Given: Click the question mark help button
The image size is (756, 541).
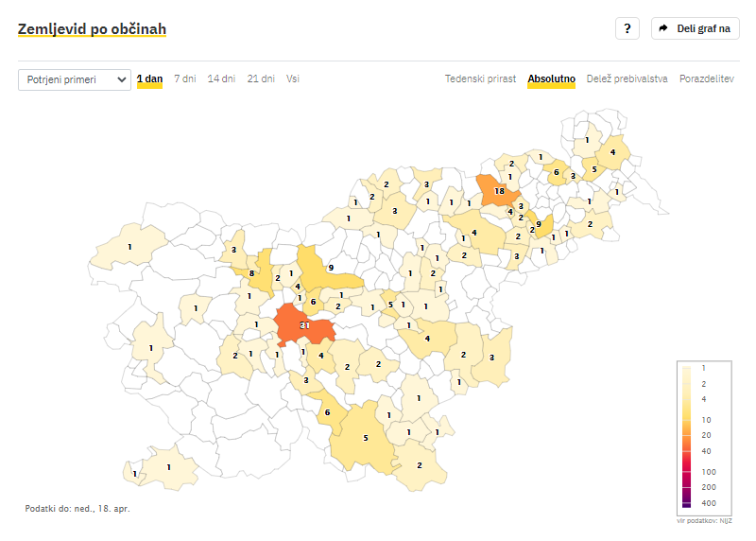Looking at the screenshot, I should (x=627, y=28).
